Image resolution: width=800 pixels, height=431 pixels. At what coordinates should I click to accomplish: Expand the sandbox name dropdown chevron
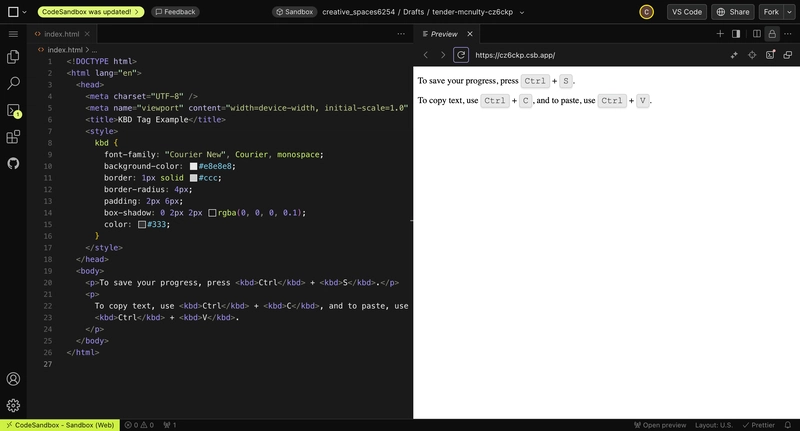pyautogui.click(x=521, y=12)
